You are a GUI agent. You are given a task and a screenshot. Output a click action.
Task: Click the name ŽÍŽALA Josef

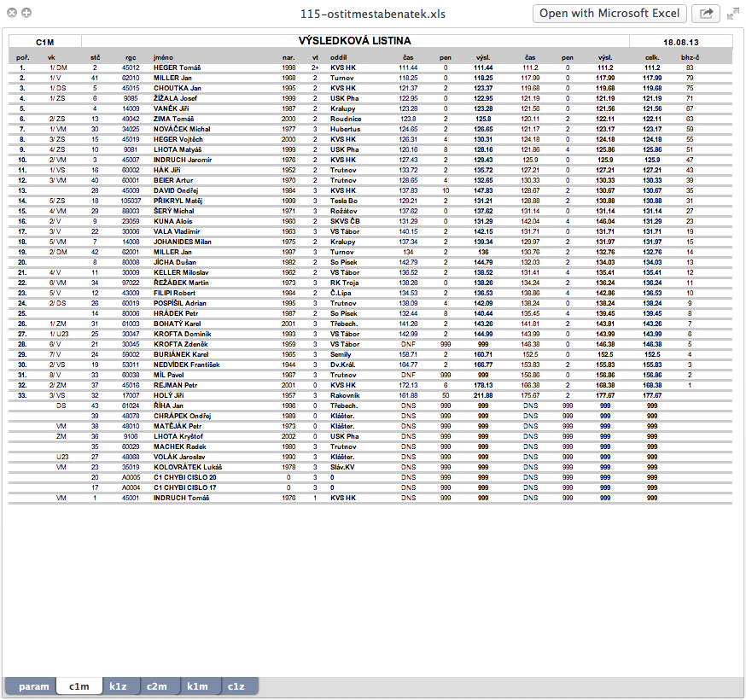[x=175, y=98]
